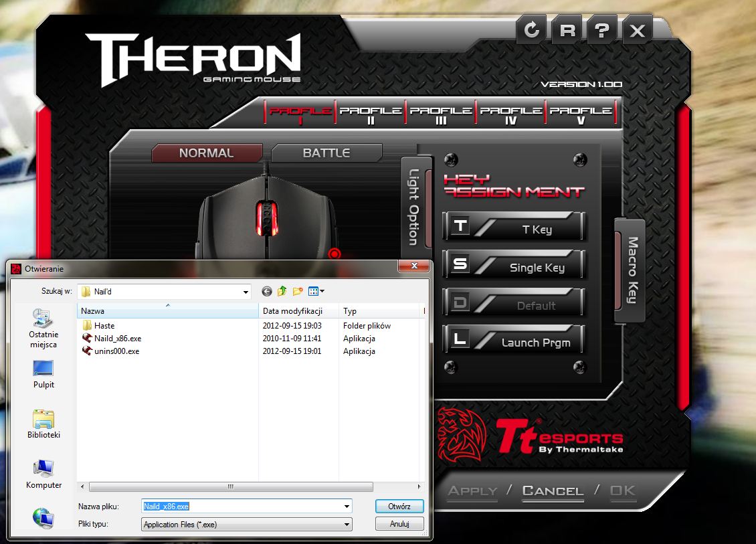
Task: Click CANCEL at the bottom
Action: 553,491
